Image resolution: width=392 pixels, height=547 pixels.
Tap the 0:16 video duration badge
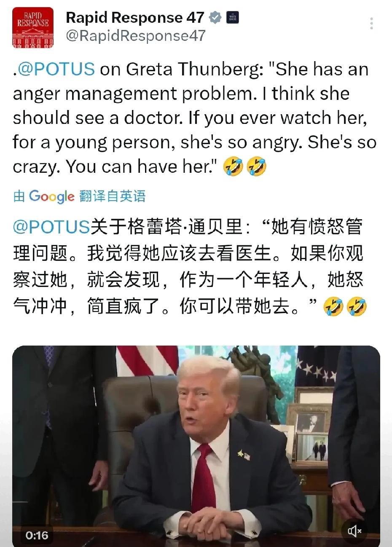click(x=37, y=535)
